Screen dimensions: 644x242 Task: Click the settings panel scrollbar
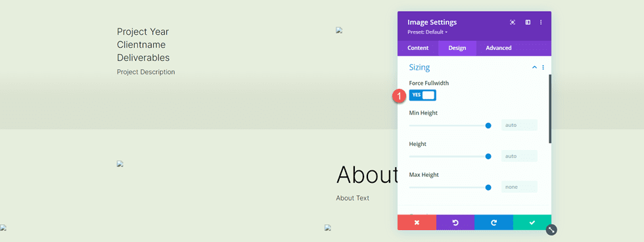[x=550, y=109]
